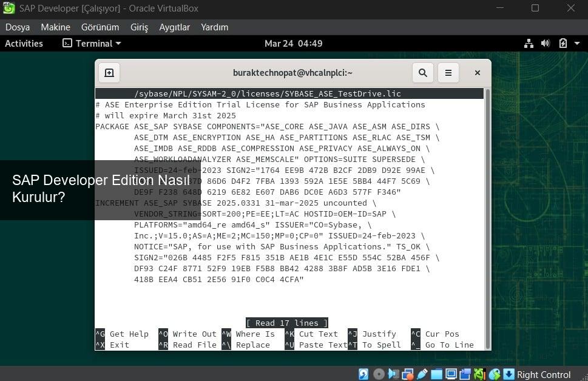Expand the system menu arrow in top bar
This screenshot has height=381, width=588.
576,44
